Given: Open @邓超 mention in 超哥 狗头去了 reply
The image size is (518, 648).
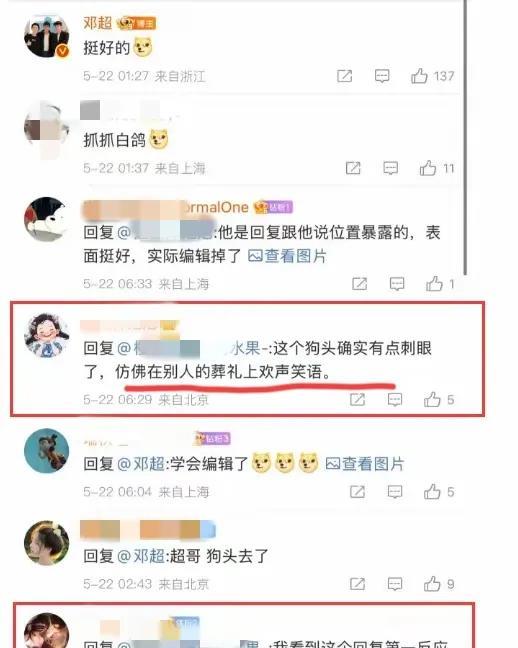Looking at the screenshot, I should pos(141,556).
